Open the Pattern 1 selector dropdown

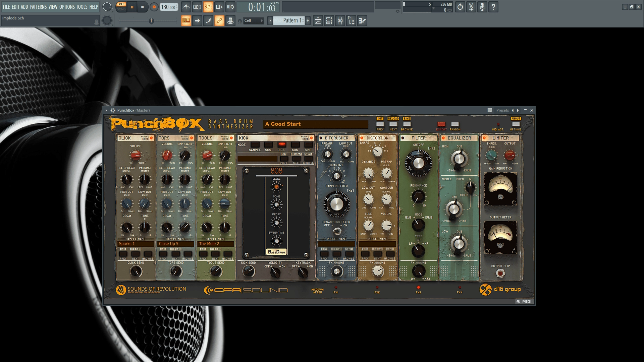(289, 21)
